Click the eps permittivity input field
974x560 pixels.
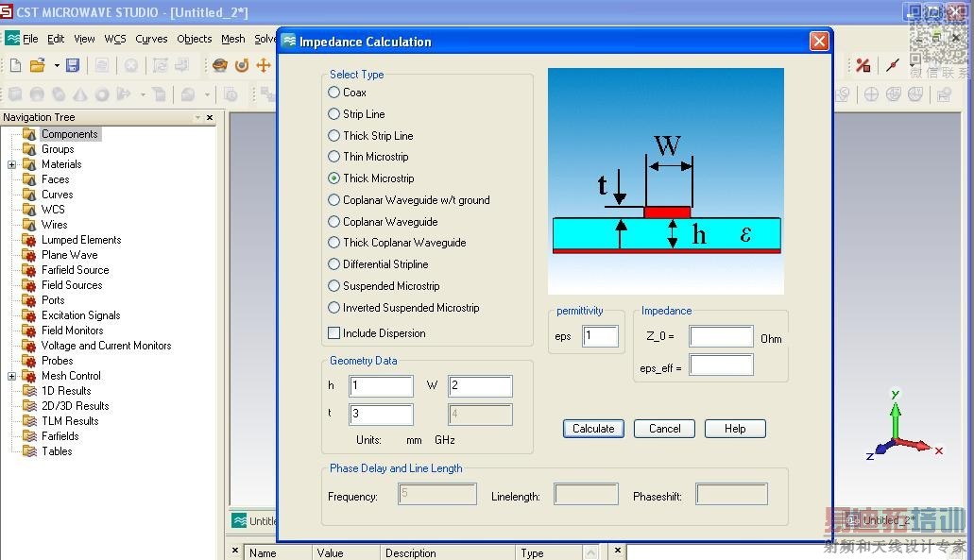600,336
